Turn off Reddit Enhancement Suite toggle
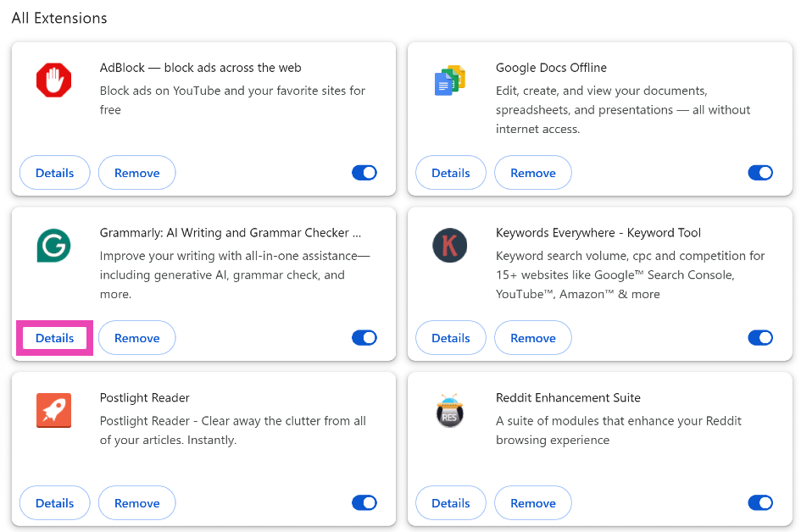801x532 pixels. [x=760, y=503]
